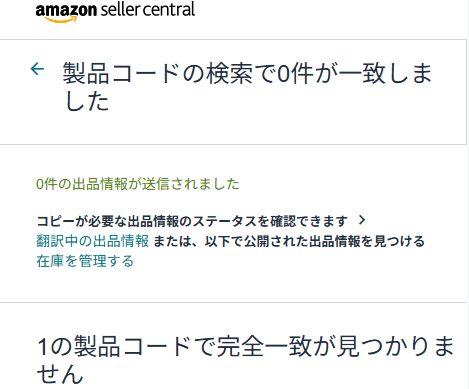Click the Amazon smile arrow logo

point(61,19)
